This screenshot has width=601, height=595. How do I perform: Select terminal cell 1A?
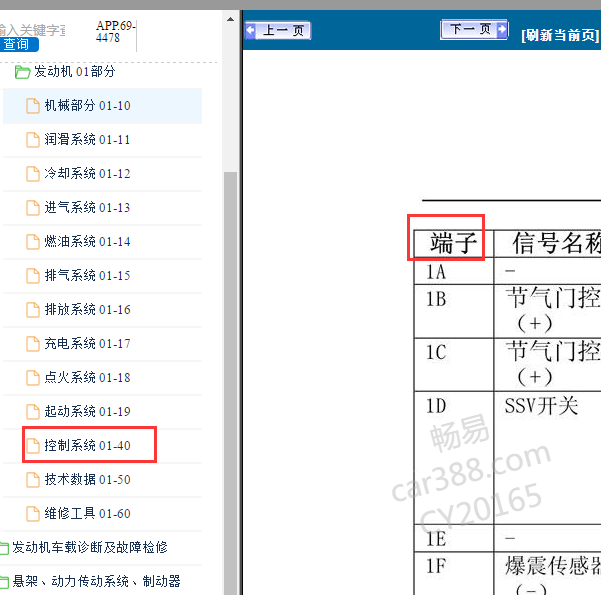click(x=454, y=271)
